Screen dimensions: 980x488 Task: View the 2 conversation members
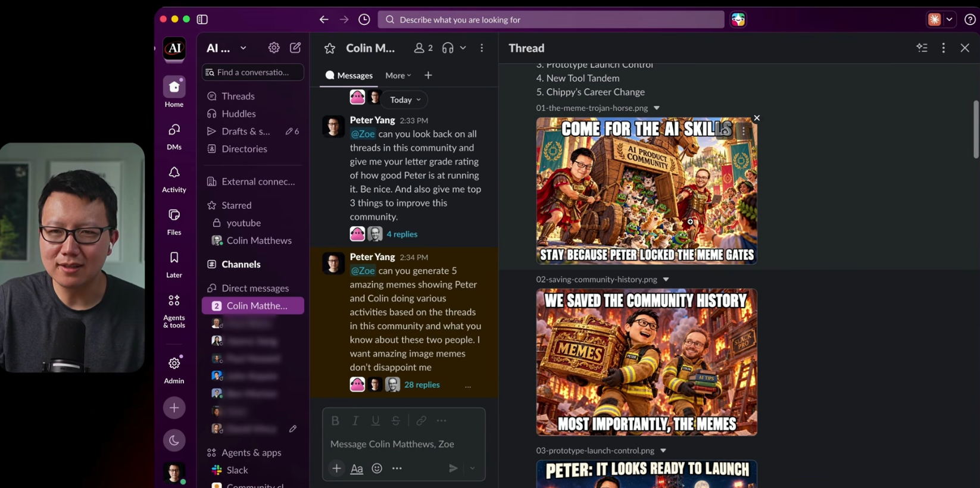423,48
